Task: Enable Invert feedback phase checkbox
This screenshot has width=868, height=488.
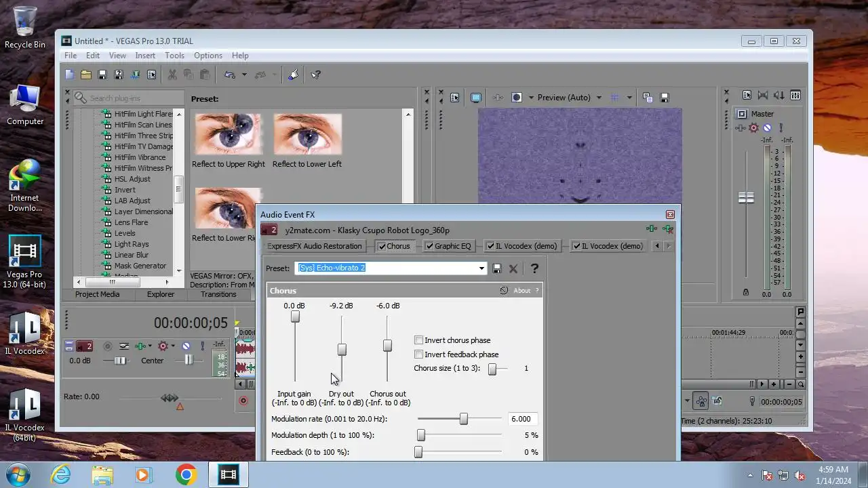Action: (x=418, y=354)
